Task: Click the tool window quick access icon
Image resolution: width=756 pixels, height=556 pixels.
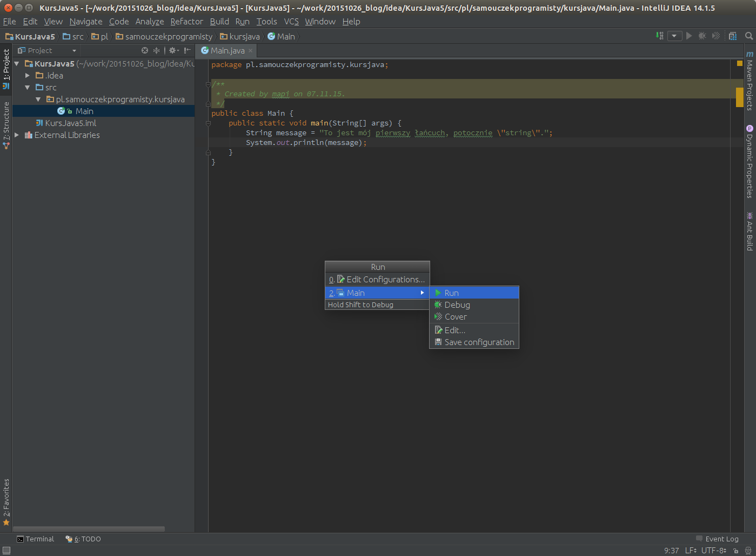Action: [x=6, y=551]
